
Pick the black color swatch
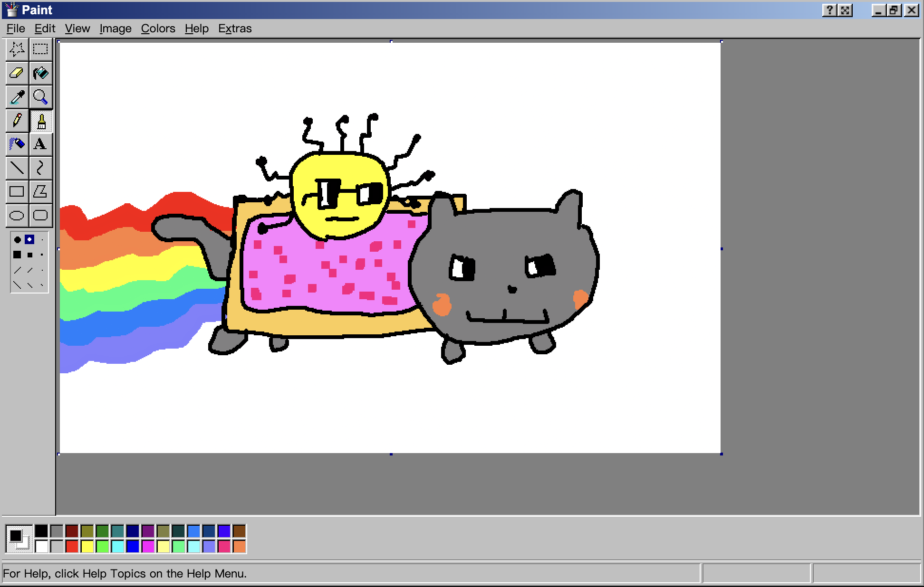(x=41, y=531)
